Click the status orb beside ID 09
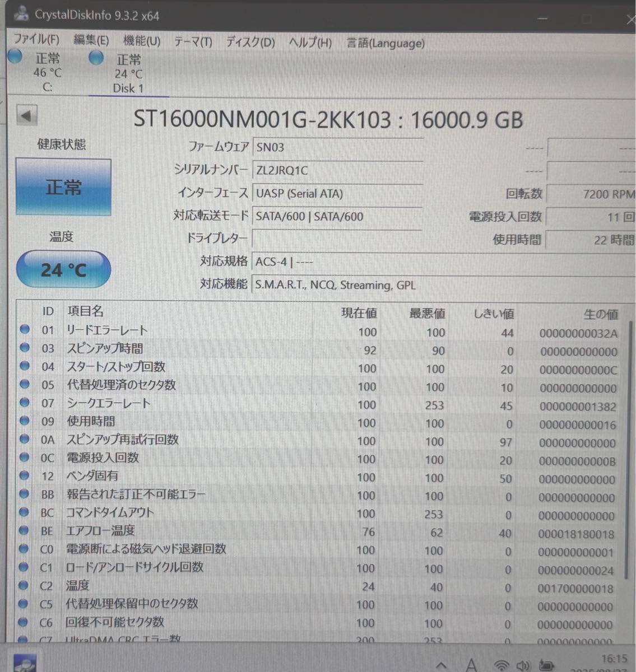This screenshot has height=672, width=636. [25, 421]
